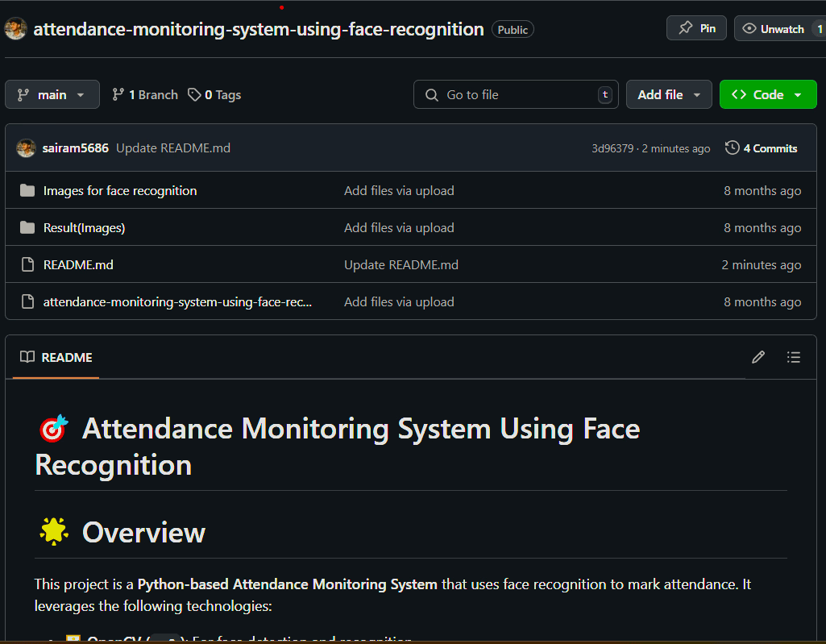This screenshot has width=826, height=644.
Task: Click 8 months ago for Result(Images) row
Action: click(762, 228)
